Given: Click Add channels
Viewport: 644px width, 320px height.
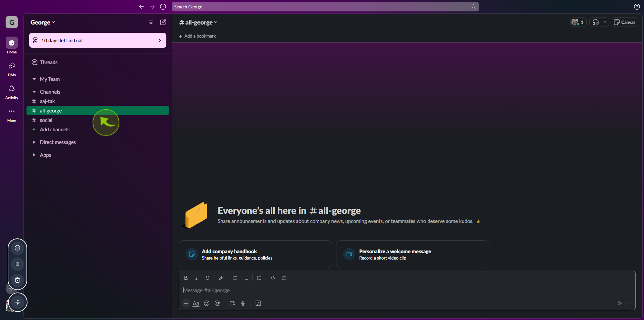Looking at the screenshot, I should [98, 130].
